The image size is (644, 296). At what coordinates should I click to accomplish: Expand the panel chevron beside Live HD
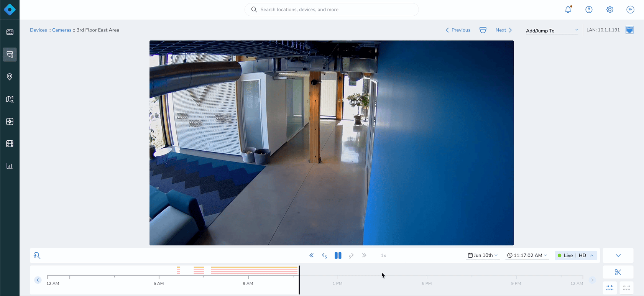tap(618, 255)
